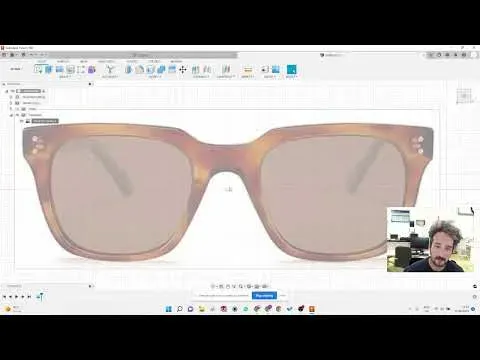Switch to the Surface tab
The width and height of the screenshot is (480, 360).
coord(63,61)
